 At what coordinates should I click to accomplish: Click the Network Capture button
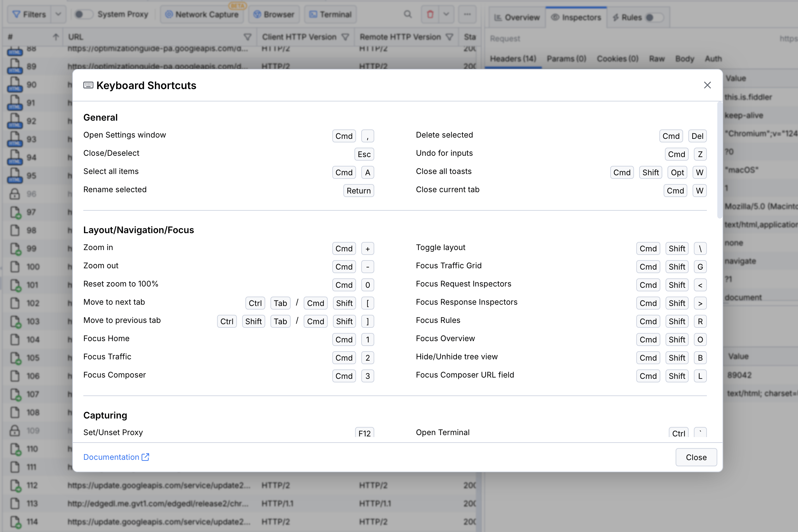202,14
